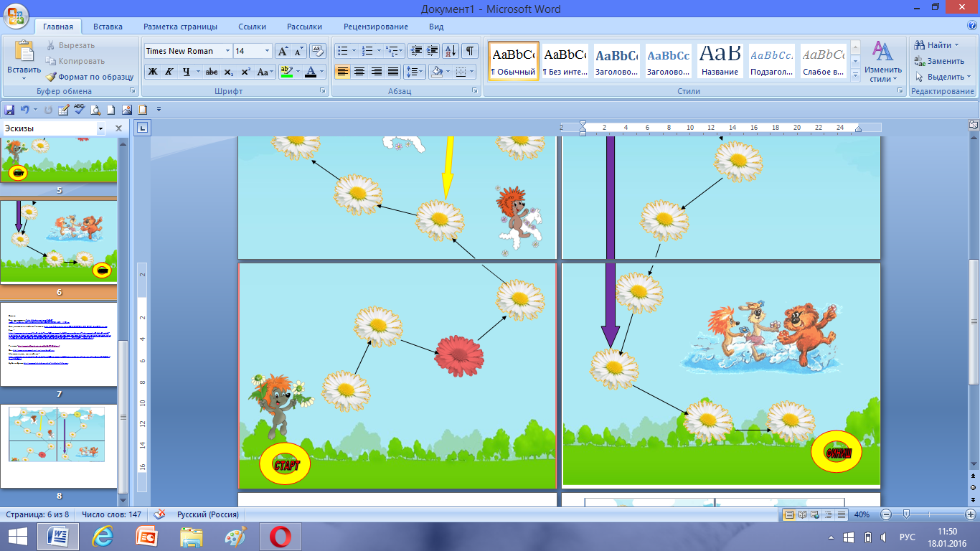The image size is (980, 551).
Task: Apply bullet list formatting
Action: click(343, 51)
